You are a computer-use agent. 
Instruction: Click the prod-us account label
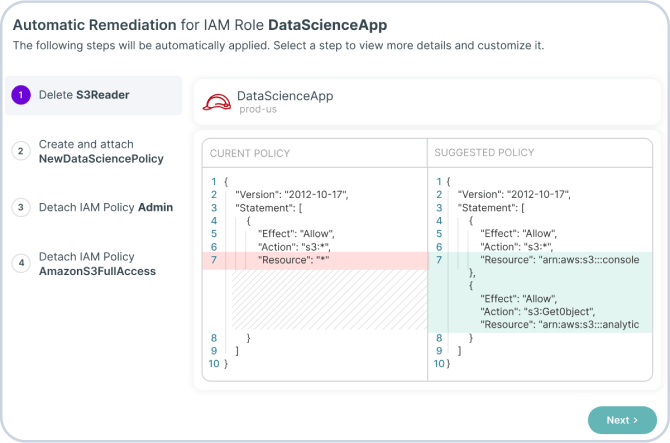click(258, 109)
